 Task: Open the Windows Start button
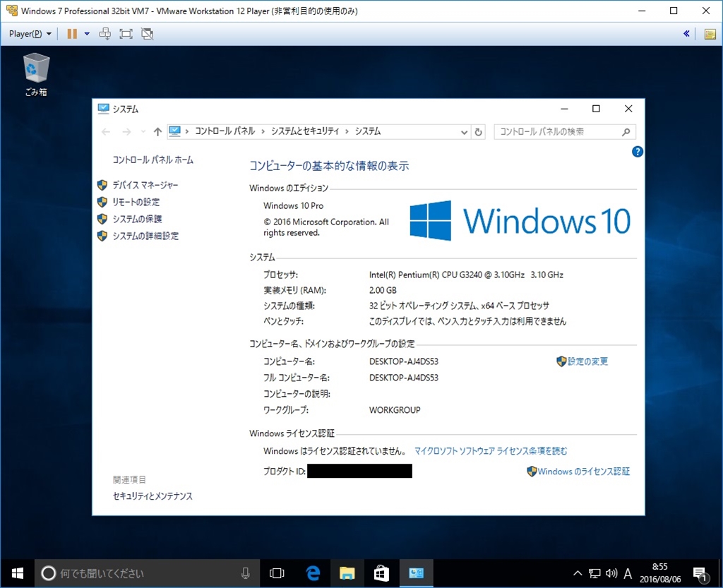point(17,573)
